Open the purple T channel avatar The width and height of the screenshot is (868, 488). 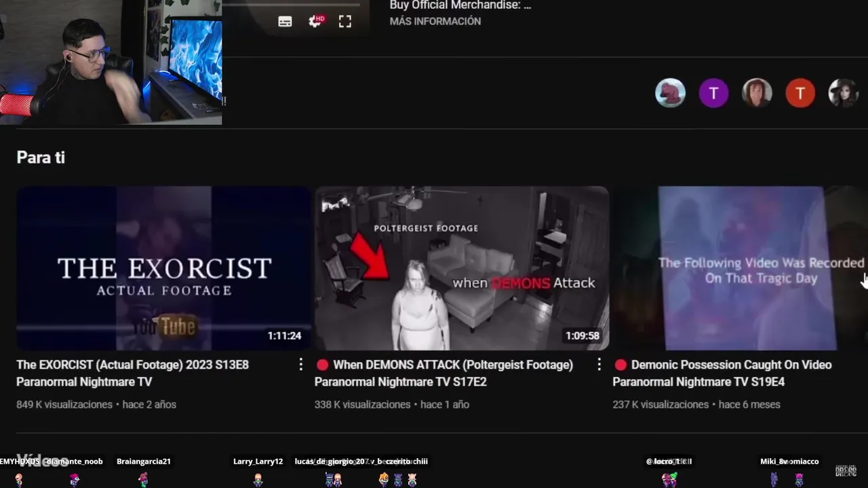(713, 93)
